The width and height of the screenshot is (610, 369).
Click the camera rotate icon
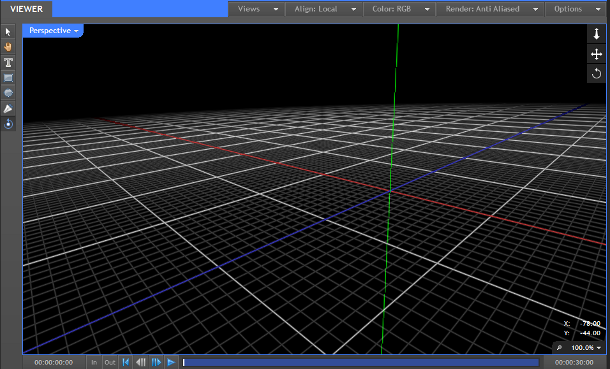[x=596, y=73]
